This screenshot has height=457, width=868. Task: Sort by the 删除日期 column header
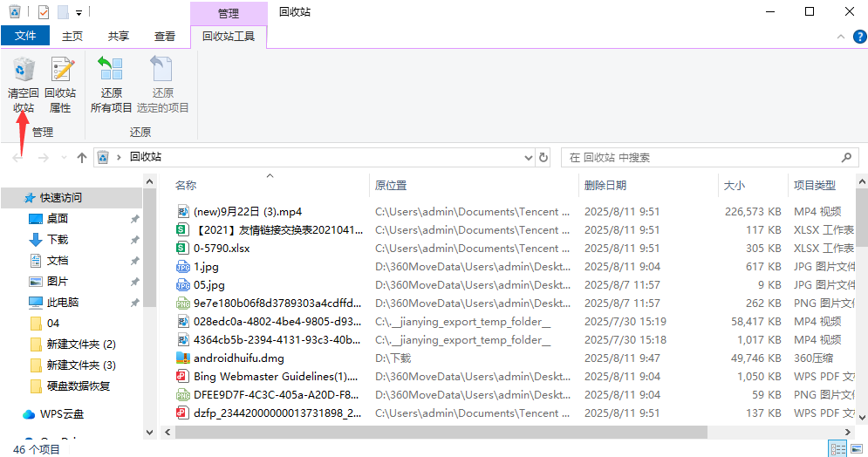[x=605, y=185]
